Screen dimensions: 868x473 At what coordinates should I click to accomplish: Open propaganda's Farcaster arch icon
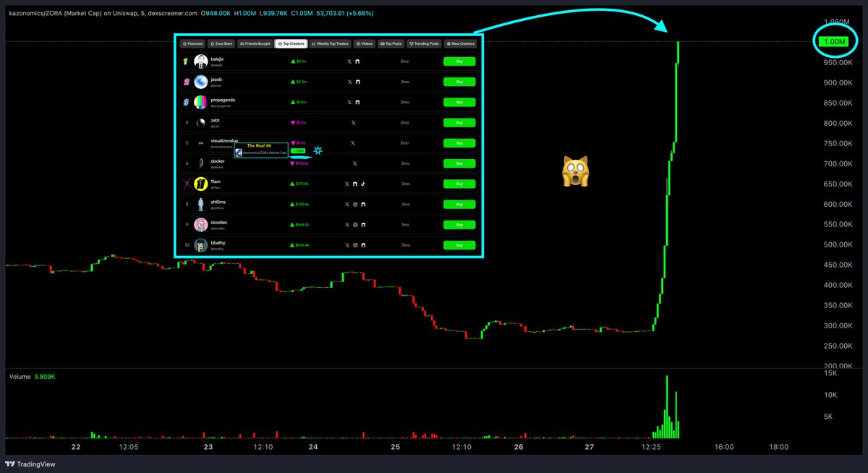[x=357, y=102]
